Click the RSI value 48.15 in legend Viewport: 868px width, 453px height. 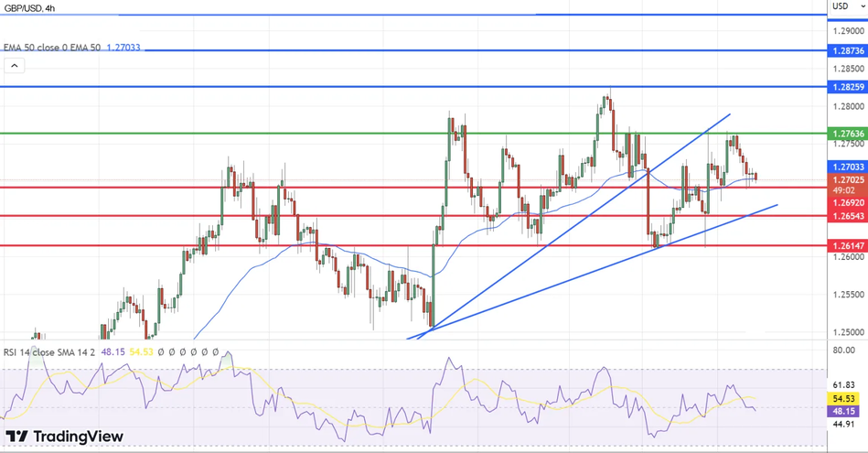pos(113,352)
